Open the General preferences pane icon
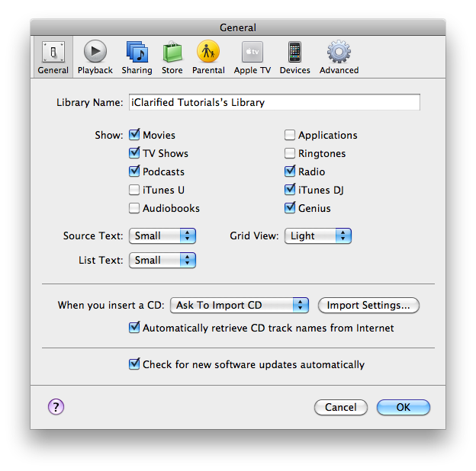The height and width of the screenshot is (471, 476). [53, 57]
